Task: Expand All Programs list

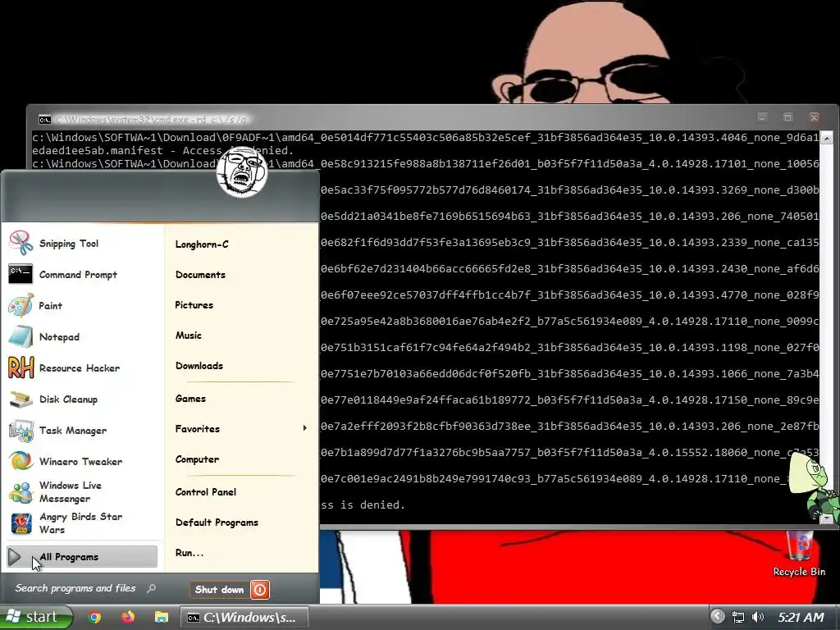Action: pyautogui.click(x=82, y=557)
